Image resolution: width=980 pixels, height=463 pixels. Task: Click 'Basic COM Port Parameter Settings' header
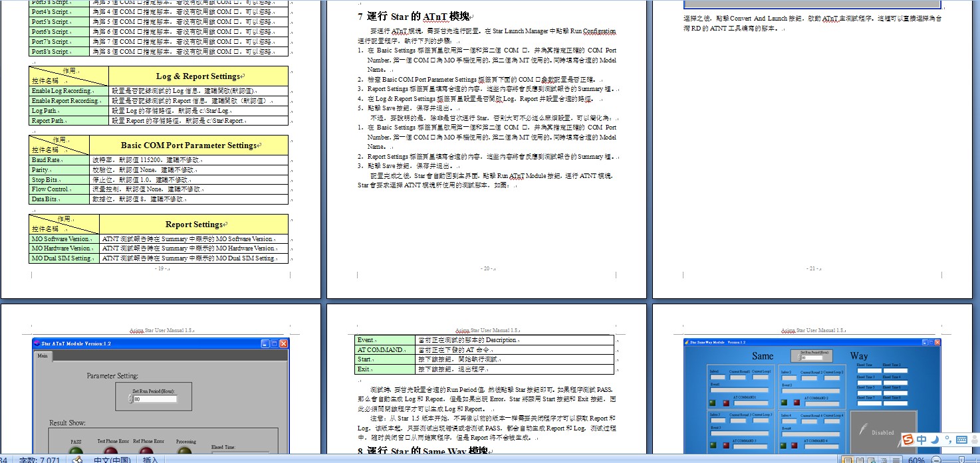(x=189, y=145)
